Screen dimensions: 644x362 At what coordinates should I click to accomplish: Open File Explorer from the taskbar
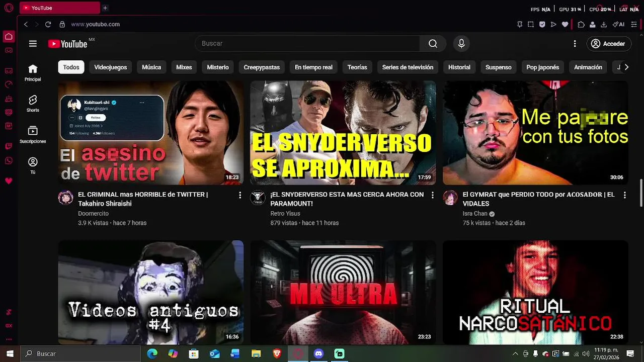256,353
